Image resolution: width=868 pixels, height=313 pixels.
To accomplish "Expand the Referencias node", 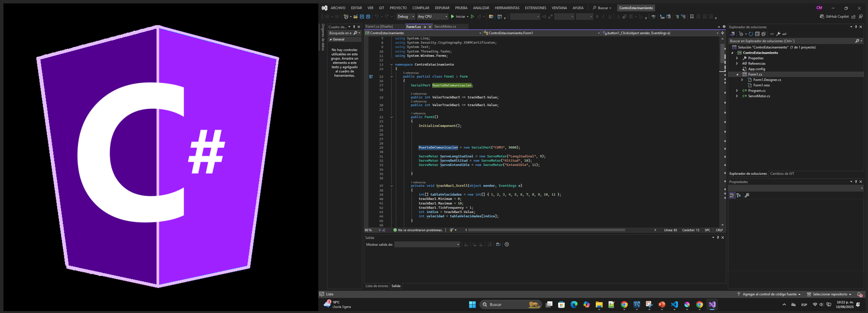I will 737,63.
